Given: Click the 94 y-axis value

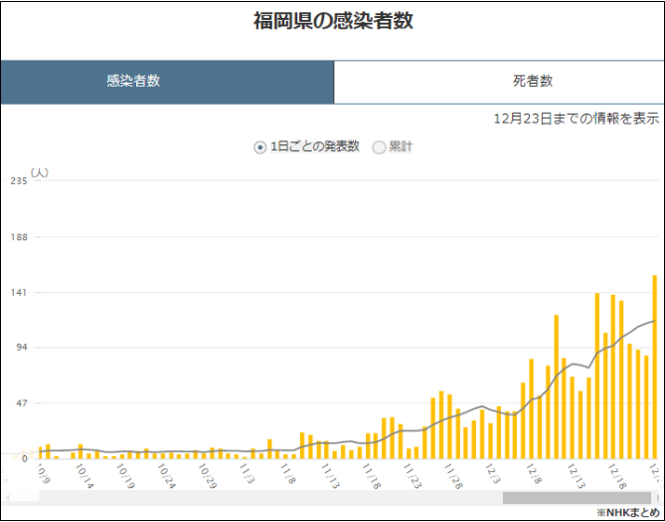Looking at the screenshot, I should point(22,348).
